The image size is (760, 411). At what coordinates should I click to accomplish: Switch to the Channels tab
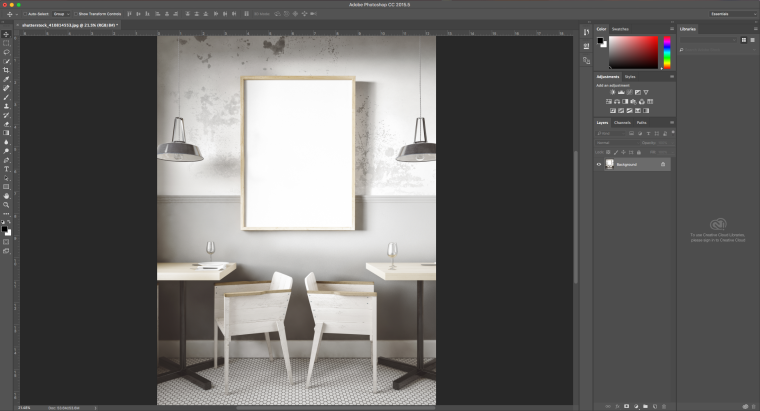tap(622, 123)
